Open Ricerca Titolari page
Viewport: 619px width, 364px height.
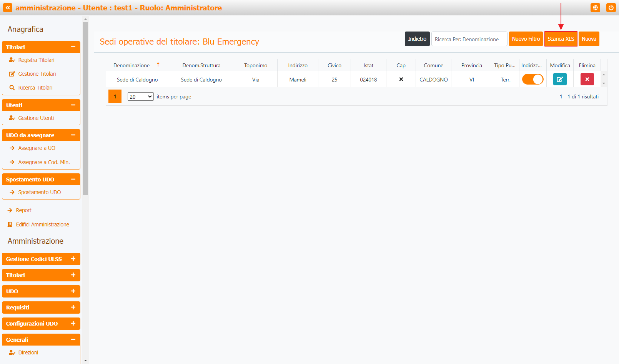point(35,88)
